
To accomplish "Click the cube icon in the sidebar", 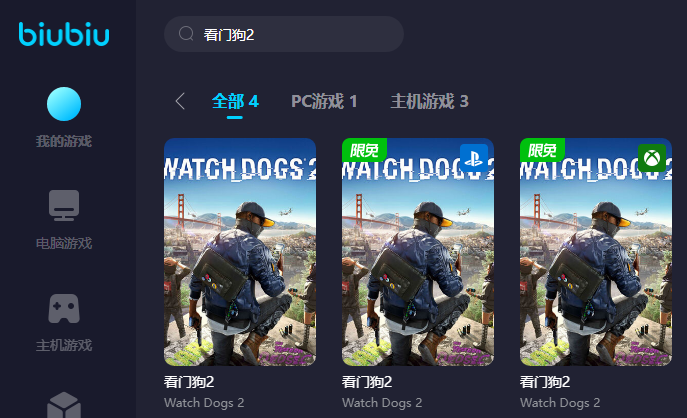I will tap(64, 405).
